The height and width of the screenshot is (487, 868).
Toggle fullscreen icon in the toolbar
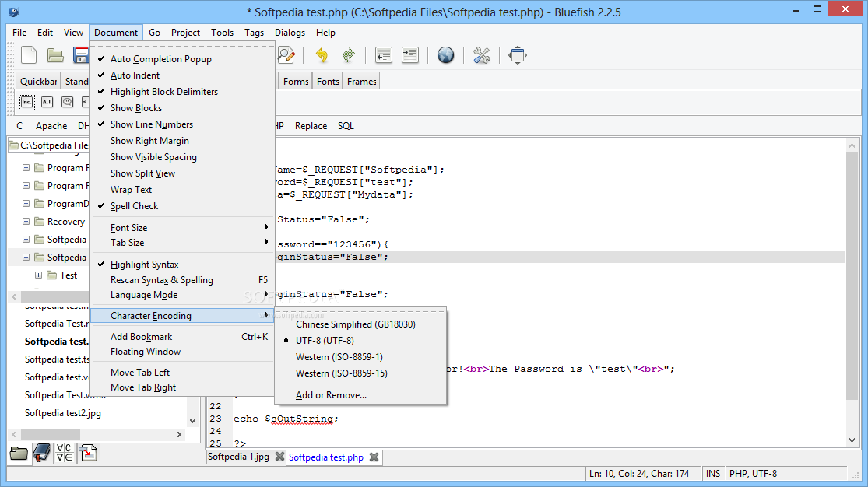pyautogui.click(x=518, y=55)
